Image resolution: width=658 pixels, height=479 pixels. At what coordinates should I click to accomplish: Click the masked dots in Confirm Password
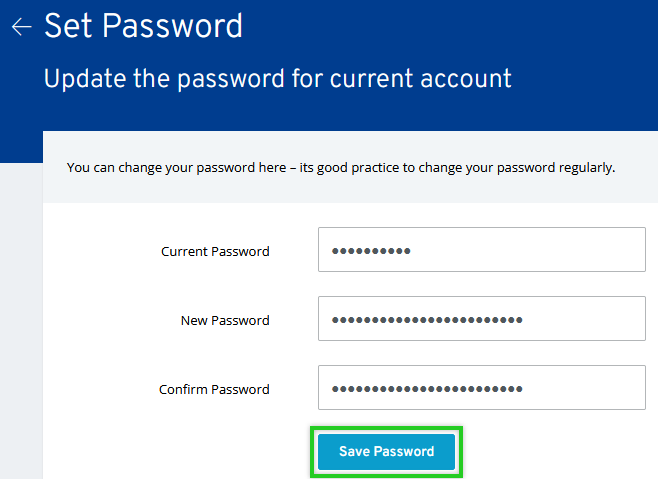[427, 389]
